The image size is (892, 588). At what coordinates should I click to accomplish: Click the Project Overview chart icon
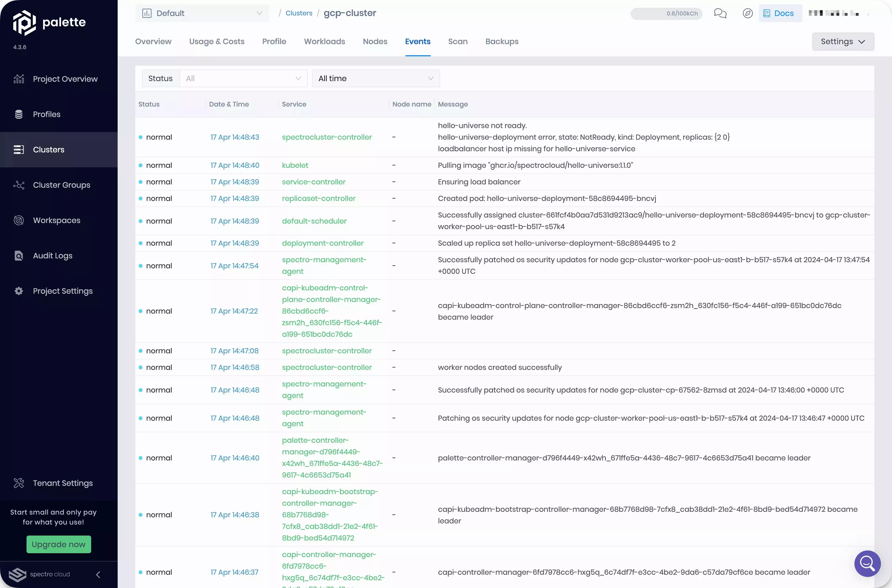(x=19, y=79)
